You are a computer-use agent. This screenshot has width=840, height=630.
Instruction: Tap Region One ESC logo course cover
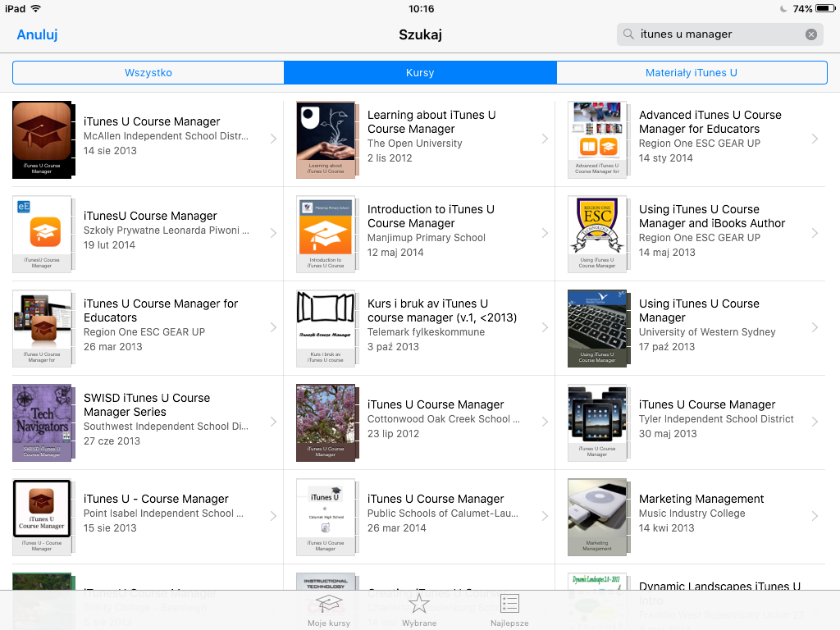pos(597,234)
